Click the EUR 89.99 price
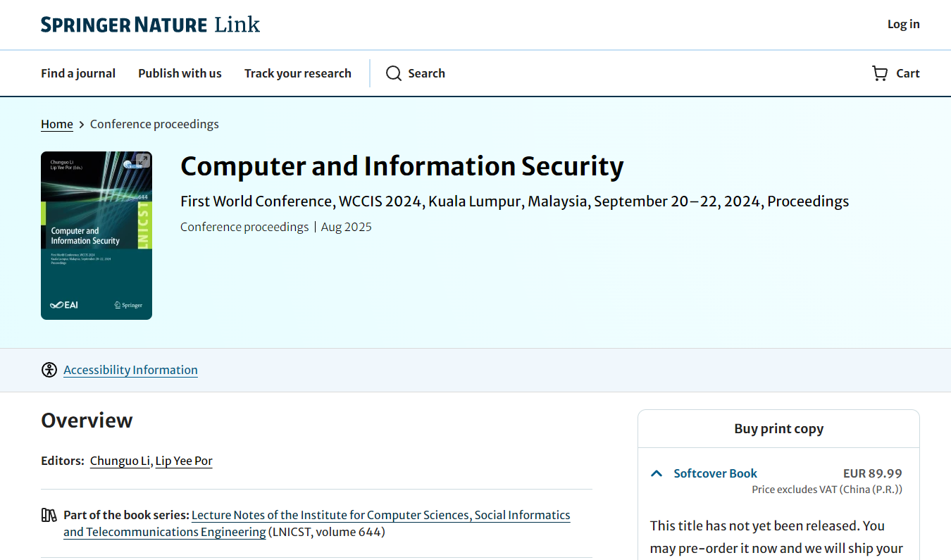Image resolution: width=951 pixels, height=560 pixels. pos(872,473)
